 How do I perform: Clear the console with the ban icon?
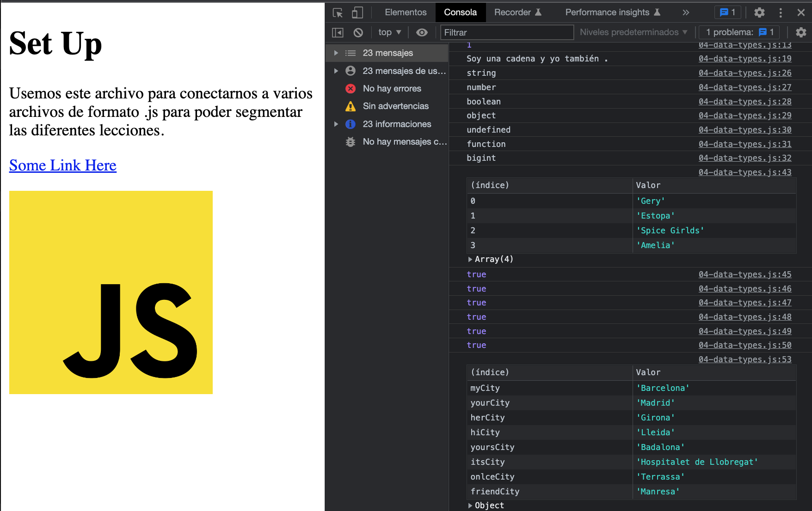pyautogui.click(x=358, y=32)
